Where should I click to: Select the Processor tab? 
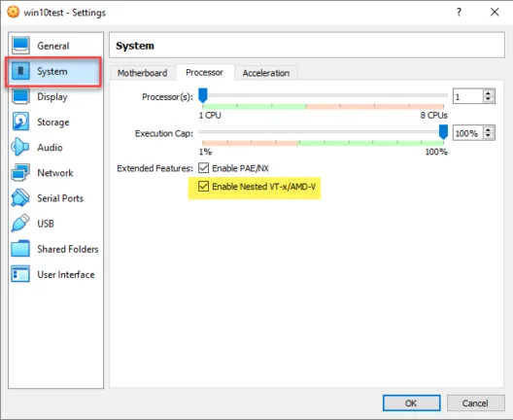click(204, 72)
